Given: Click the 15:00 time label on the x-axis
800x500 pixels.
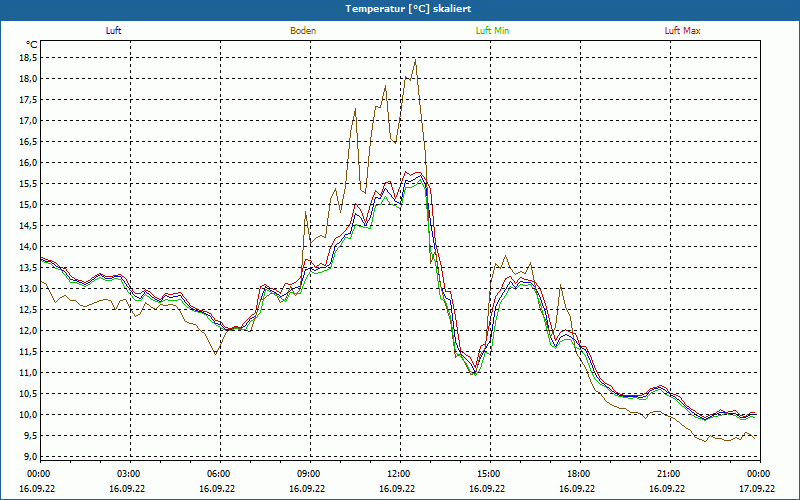Looking at the screenshot, I should [487, 474].
